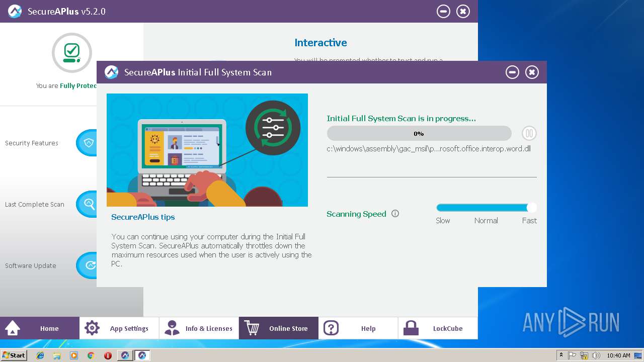Set scanning speed to Slow
This screenshot has height=362, width=644.
[443, 221]
